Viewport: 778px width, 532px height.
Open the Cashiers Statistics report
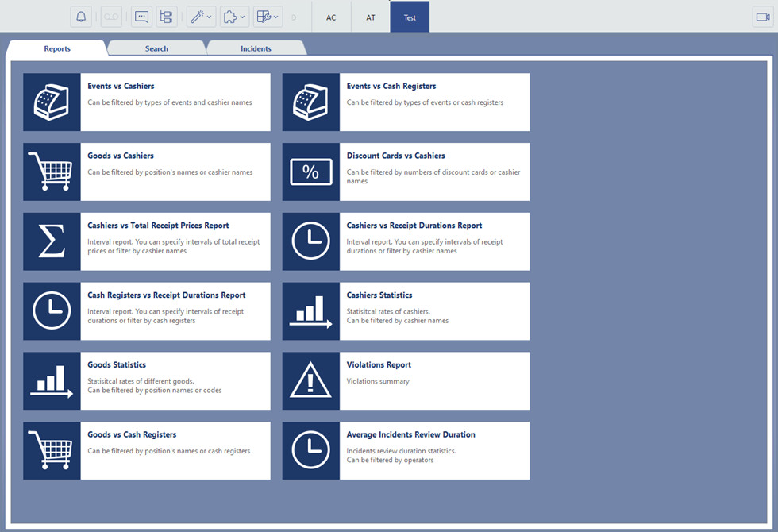pyautogui.click(x=379, y=295)
